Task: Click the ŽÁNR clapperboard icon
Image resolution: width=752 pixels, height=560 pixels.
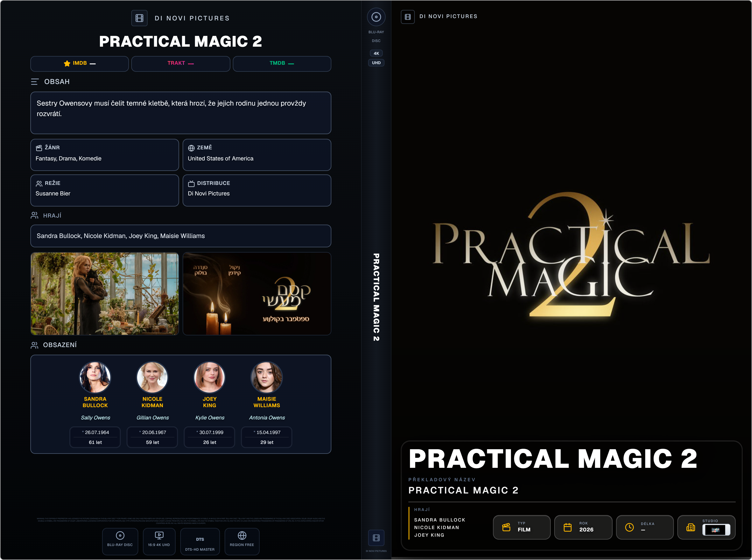Action: point(39,148)
